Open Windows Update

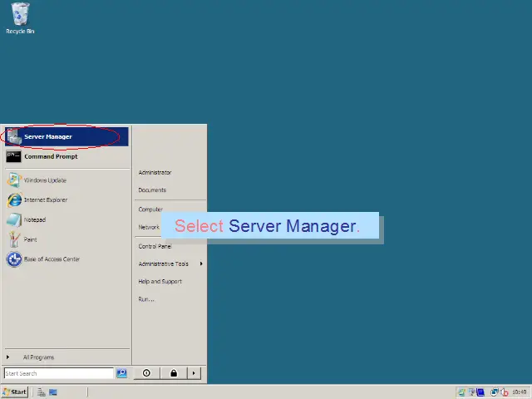click(66, 180)
